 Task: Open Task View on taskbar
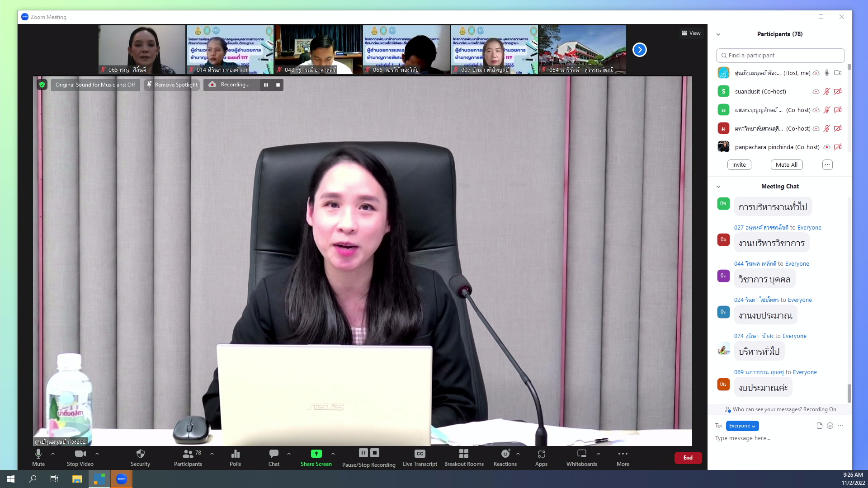[x=54, y=479]
